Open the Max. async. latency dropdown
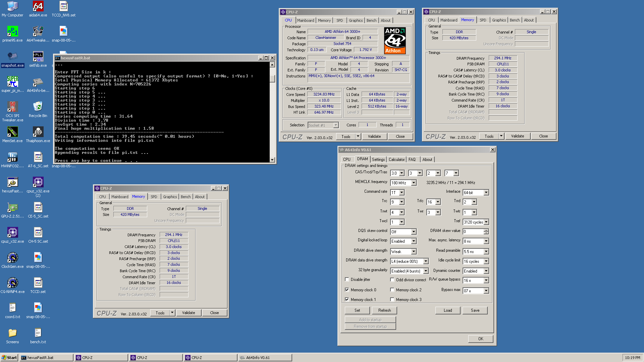This screenshot has height=362, width=644. click(x=486, y=241)
